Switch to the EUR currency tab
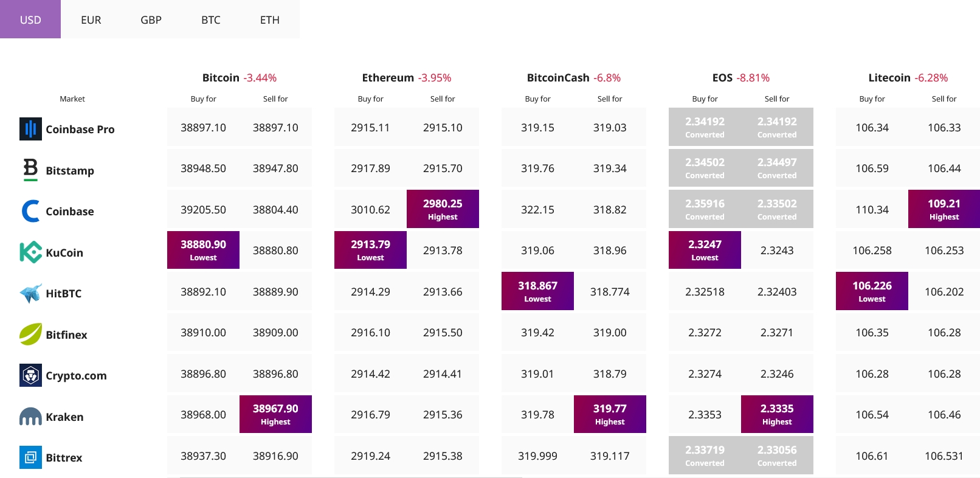The height and width of the screenshot is (478, 980). 91,19
